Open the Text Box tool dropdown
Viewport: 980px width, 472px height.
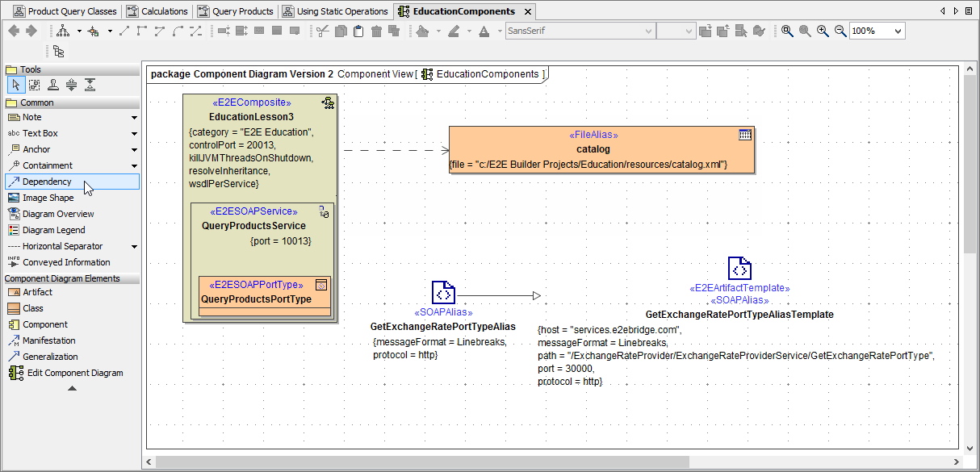coord(133,133)
